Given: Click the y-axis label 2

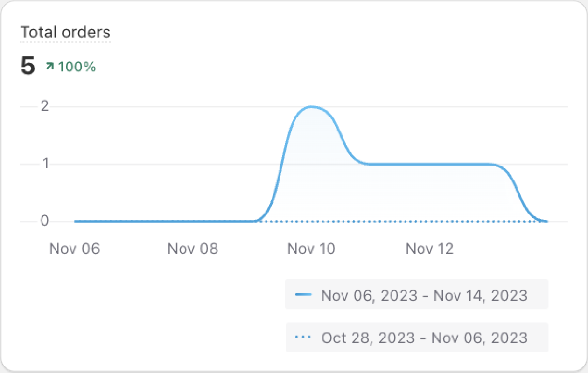Looking at the screenshot, I should pyautogui.click(x=45, y=106).
